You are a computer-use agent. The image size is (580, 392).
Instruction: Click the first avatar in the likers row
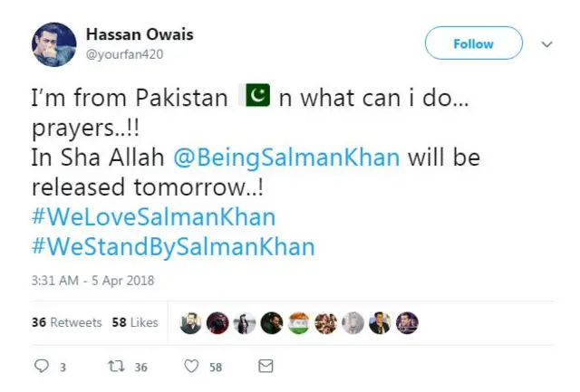coord(190,323)
